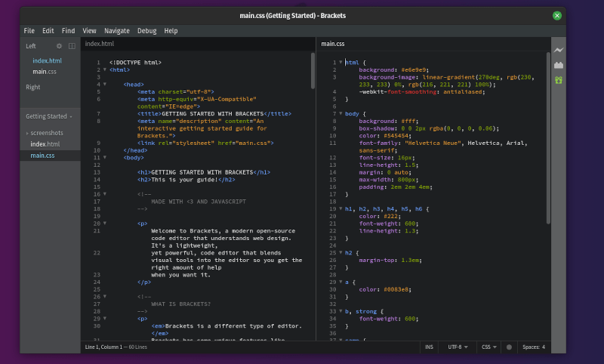
Task: Open the CSS language mode dropdown
Action: click(x=489, y=347)
